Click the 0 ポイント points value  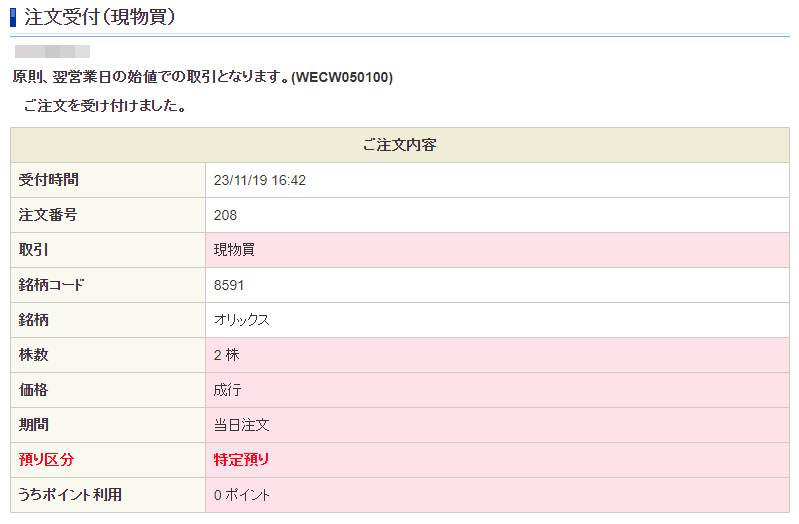[x=242, y=495]
